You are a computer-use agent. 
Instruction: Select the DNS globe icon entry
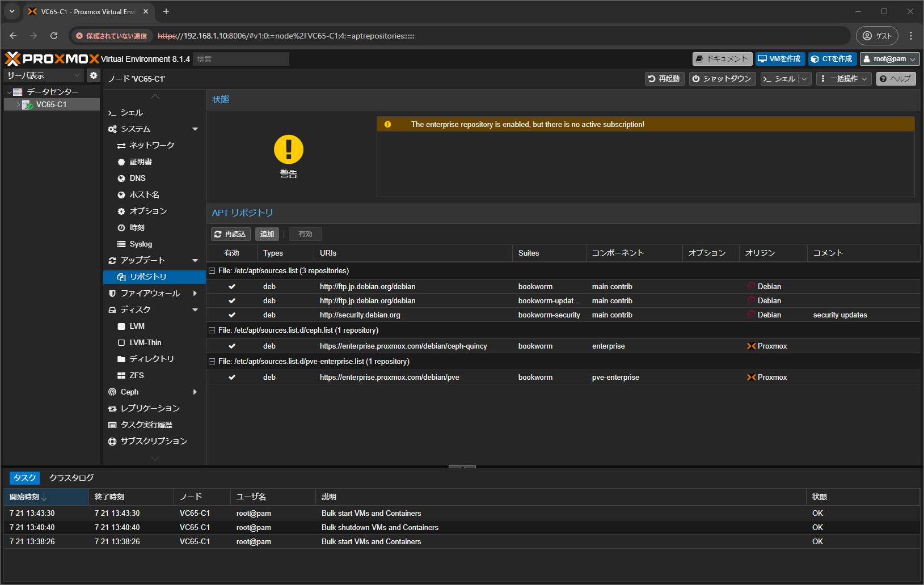(x=121, y=179)
